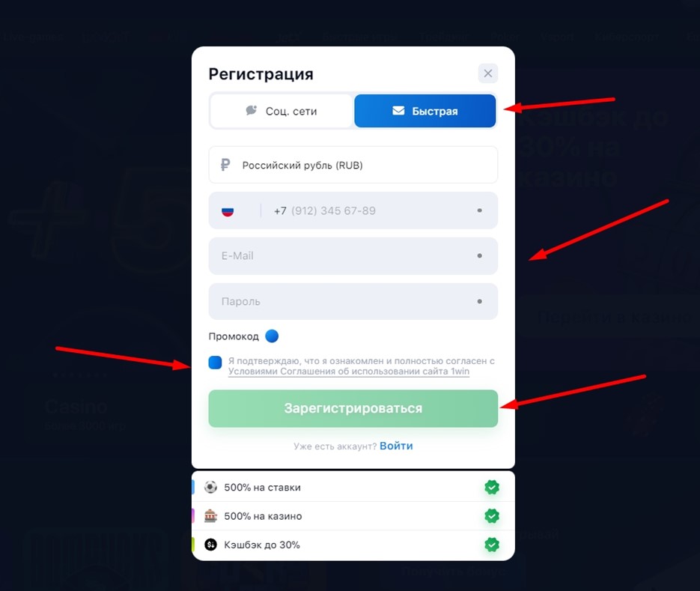Click green checkmark beside Кэшбэк до 30%

click(492, 545)
